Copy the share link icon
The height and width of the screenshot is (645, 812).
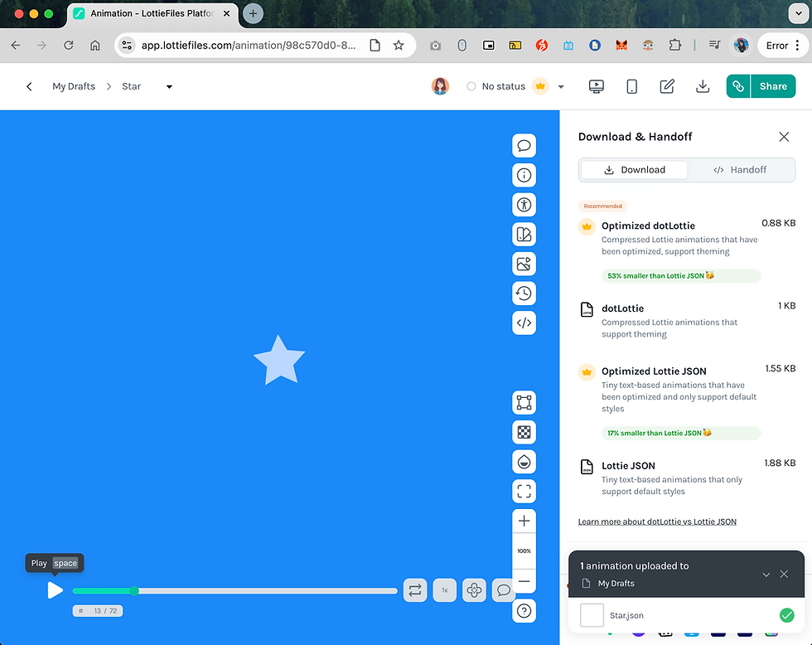738,86
